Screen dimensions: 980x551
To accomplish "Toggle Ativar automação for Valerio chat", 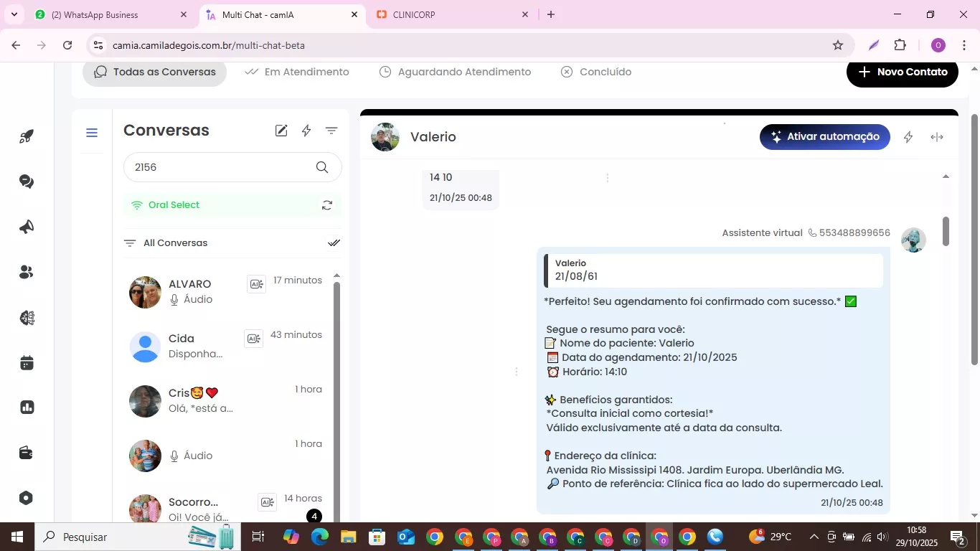I will pyautogui.click(x=824, y=137).
